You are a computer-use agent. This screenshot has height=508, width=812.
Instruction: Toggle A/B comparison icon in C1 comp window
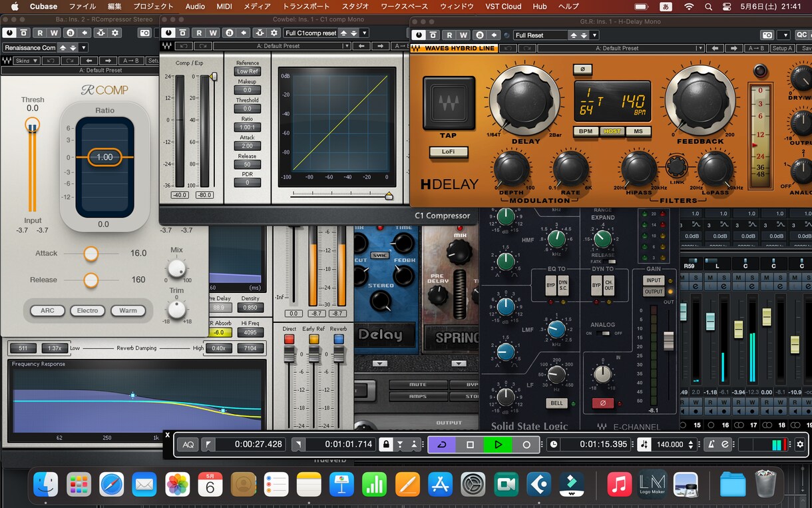pos(229,33)
